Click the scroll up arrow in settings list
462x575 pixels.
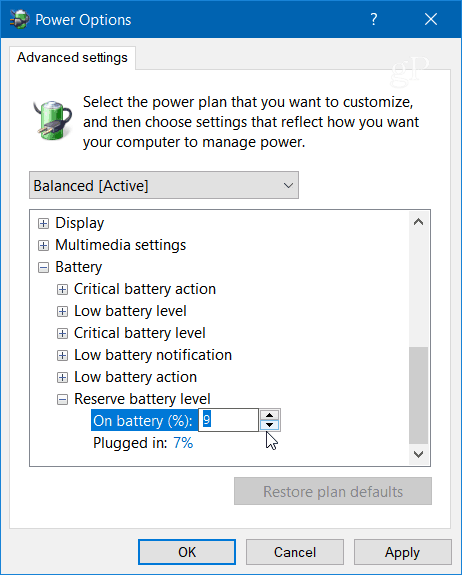point(418,222)
